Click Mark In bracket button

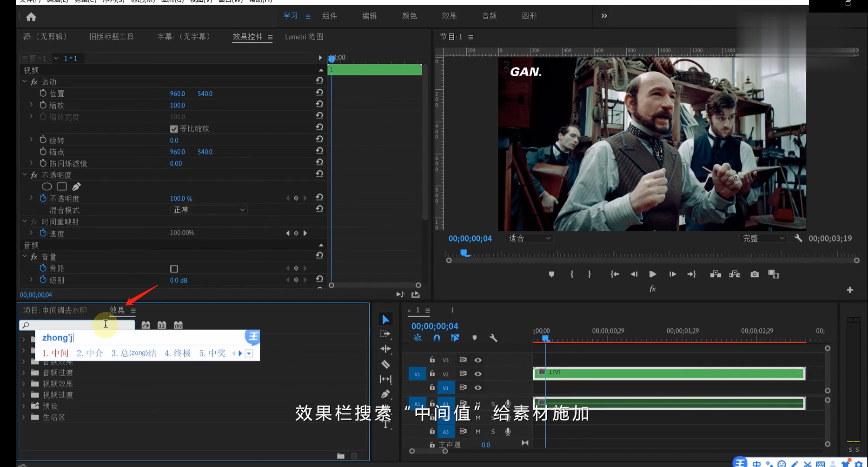click(572, 274)
